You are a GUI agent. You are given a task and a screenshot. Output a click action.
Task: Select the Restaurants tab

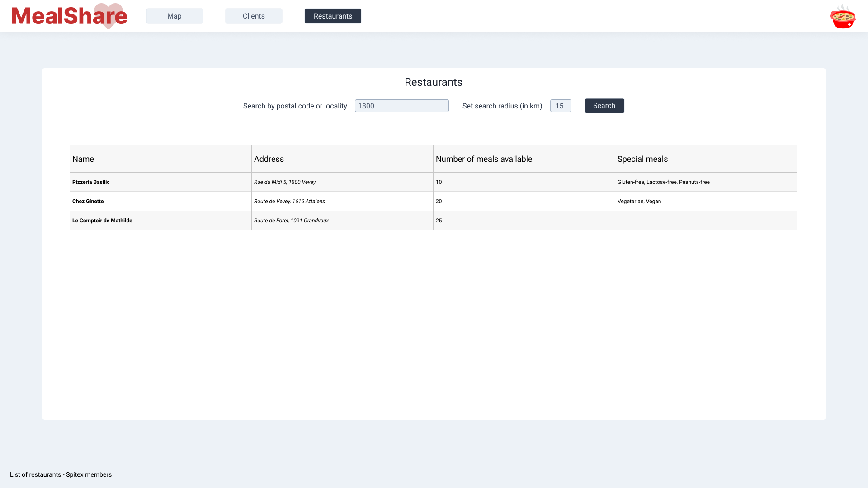333,16
